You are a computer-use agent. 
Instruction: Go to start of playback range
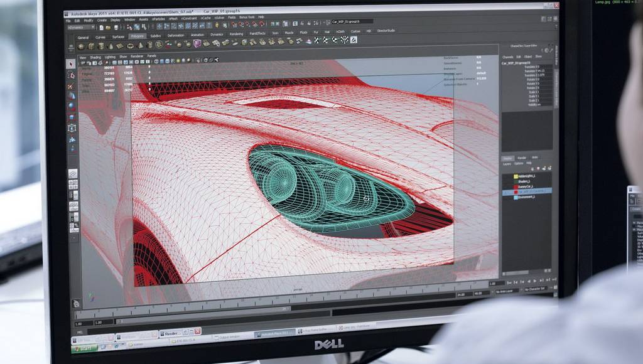(510, 282)
